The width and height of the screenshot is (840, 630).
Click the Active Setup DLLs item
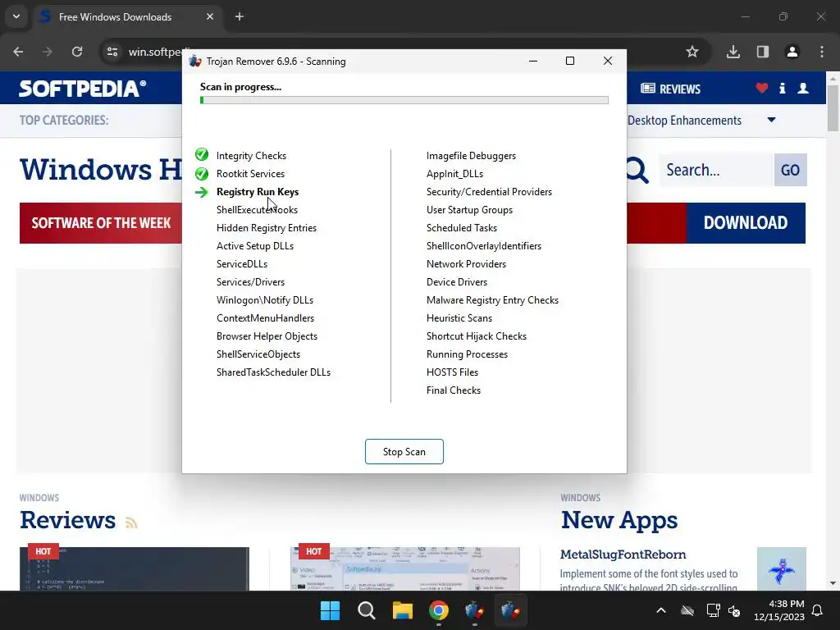pos(255,246)
